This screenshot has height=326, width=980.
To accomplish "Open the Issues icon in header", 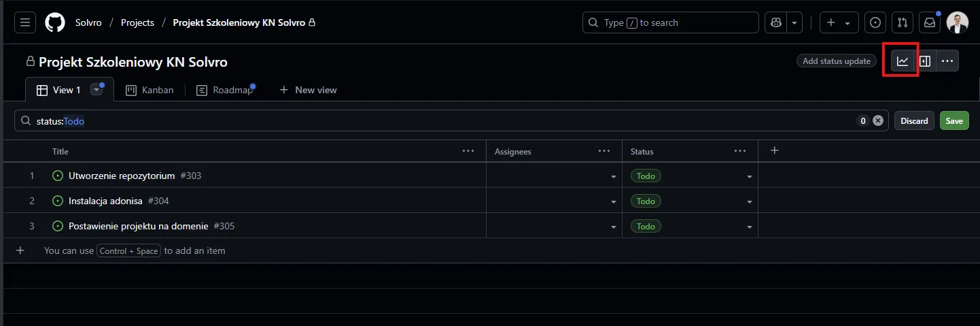I will coord(875,22).
